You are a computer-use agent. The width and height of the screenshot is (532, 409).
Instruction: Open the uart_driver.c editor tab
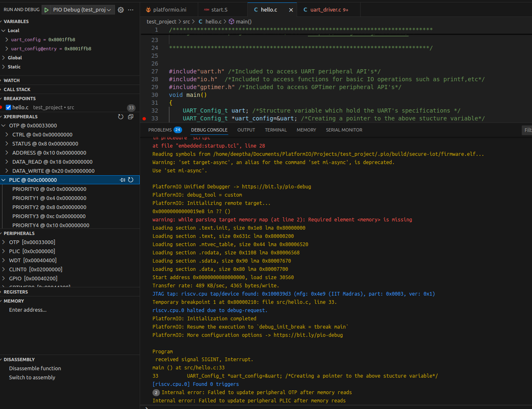326,9
